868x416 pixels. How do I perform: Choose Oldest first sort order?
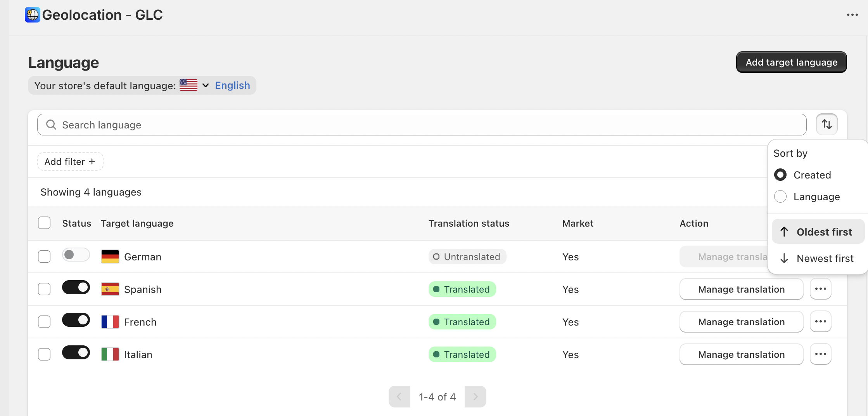point(818,232)
